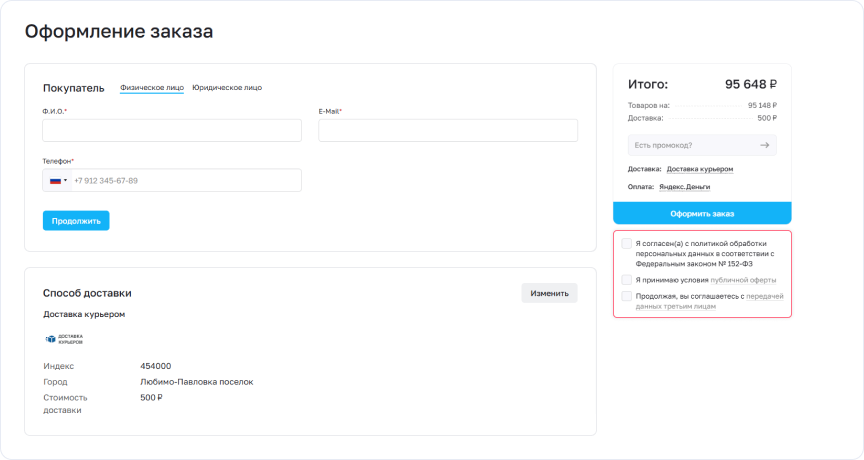
Task: Focus the E-Mail input field
Action: (447, 131)
